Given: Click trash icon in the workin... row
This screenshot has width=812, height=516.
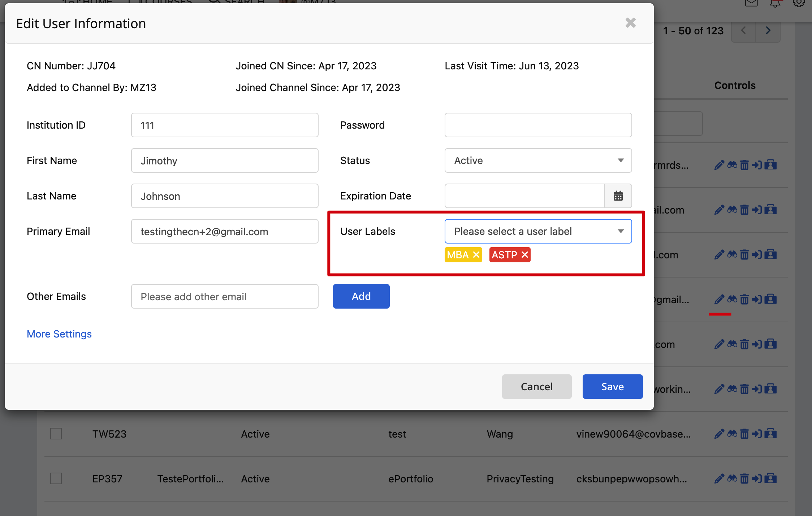Looking at the screenshot, I should pyautogui.click(x=744, y=389).
